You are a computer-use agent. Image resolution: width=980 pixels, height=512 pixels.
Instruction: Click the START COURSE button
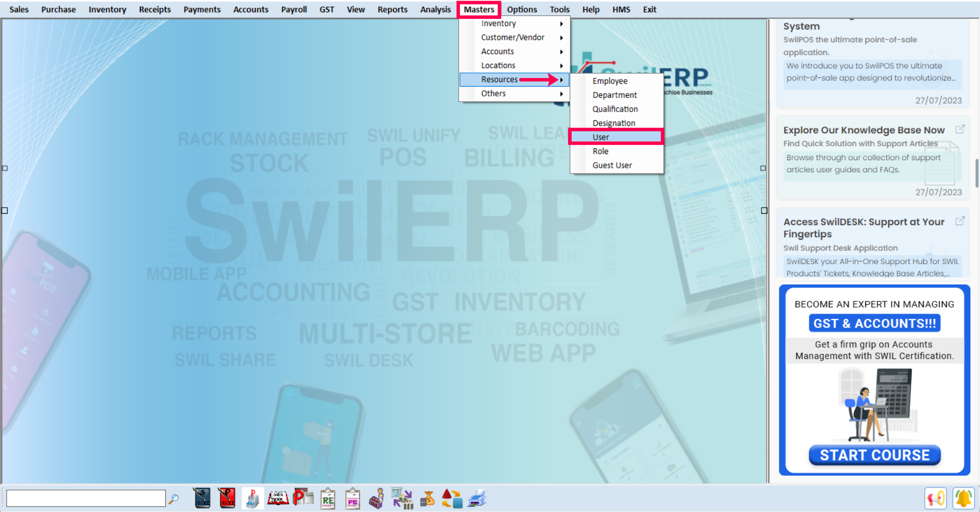(x=874, y=455)
